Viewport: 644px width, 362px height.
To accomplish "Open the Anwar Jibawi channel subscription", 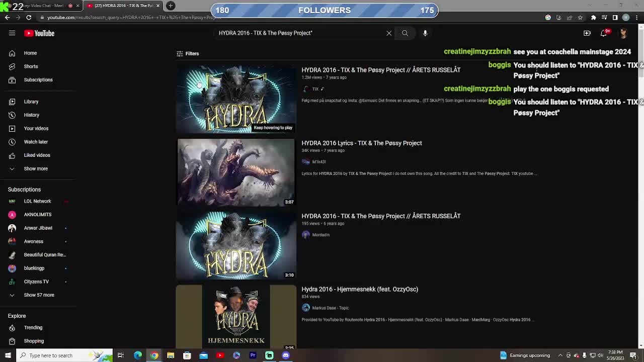I will coord(38,228).
